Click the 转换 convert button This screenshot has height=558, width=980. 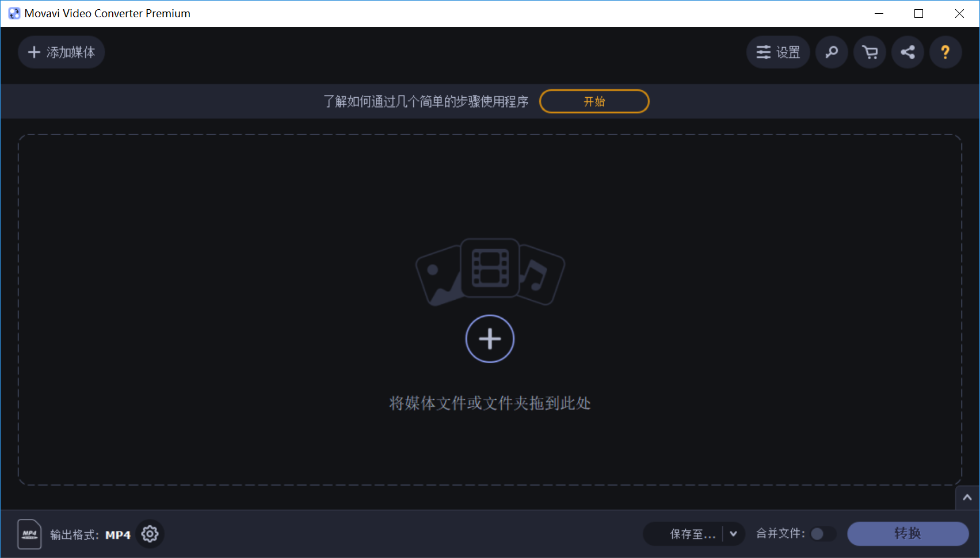[x=907, y=534]
